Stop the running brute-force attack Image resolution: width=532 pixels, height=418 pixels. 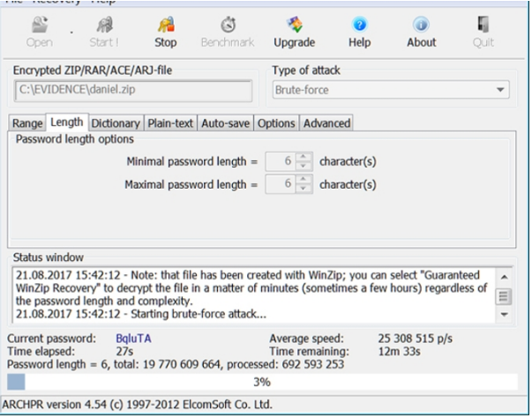[x=166, y=33]
